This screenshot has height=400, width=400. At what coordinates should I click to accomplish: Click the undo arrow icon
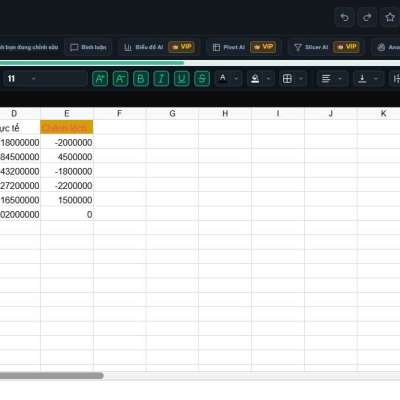[x=344, y=17]
